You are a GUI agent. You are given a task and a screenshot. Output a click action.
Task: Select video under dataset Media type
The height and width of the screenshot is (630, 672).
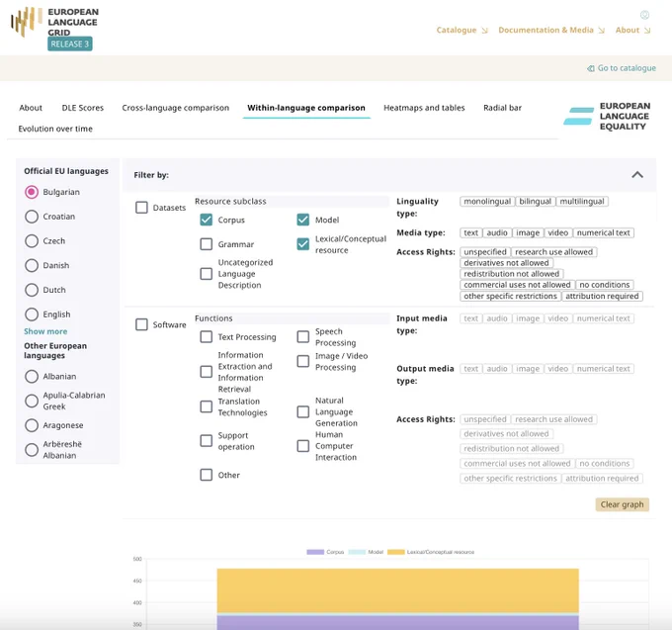pos(557,232)
